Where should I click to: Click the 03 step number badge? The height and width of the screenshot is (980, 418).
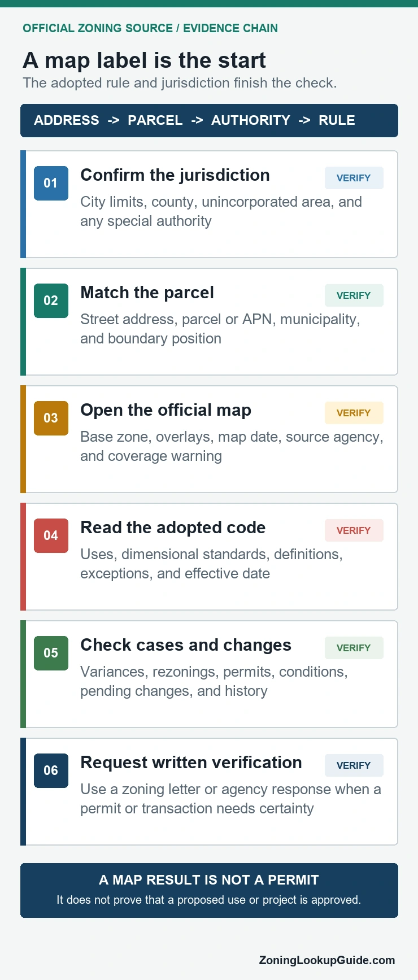(51, 418)
